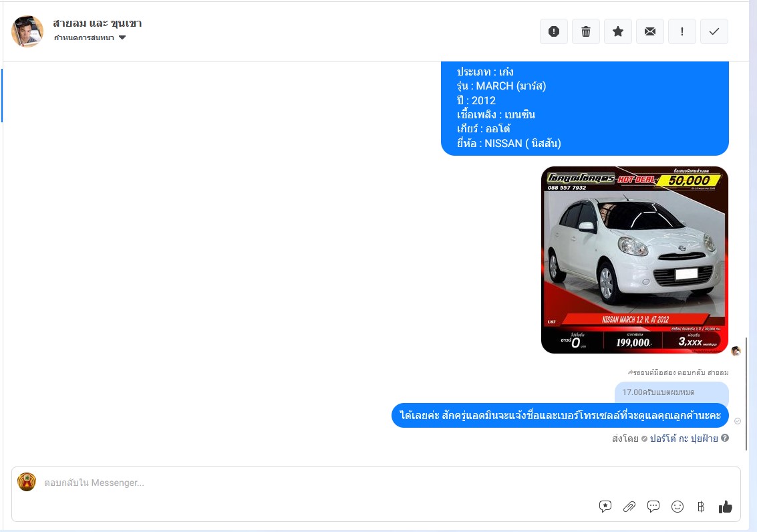Open quick replies speech bubble icon
Image resolution: width=757 pixels, height=532 pixels.
(x=653, y=507)
